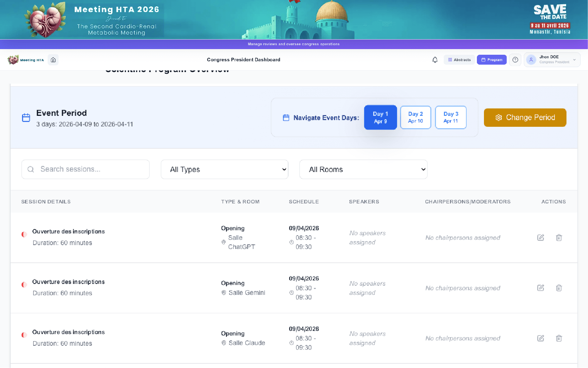Delete the Salle Claude opening session
Image resolution: width=588 pixels, height=368 pixels.
[559, 338]
